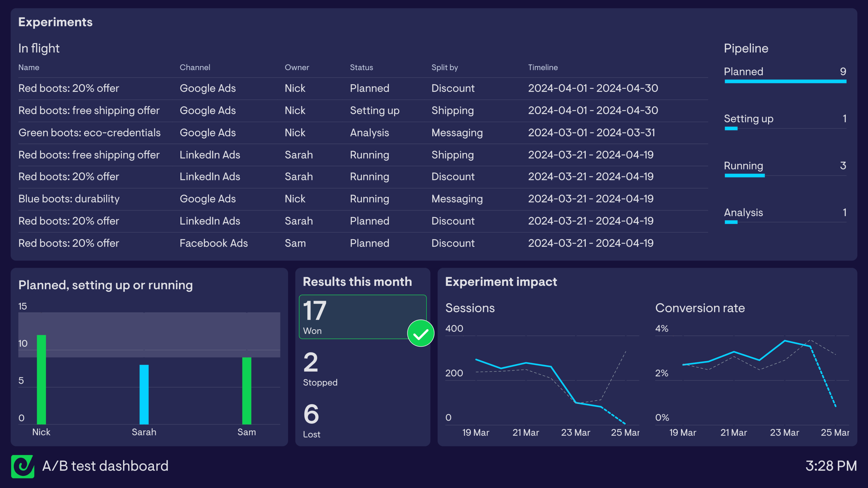Click timeline 2024-03-01 - 2024-03-31
This screenshot has width=868, height=488.
tap(591, 133)
